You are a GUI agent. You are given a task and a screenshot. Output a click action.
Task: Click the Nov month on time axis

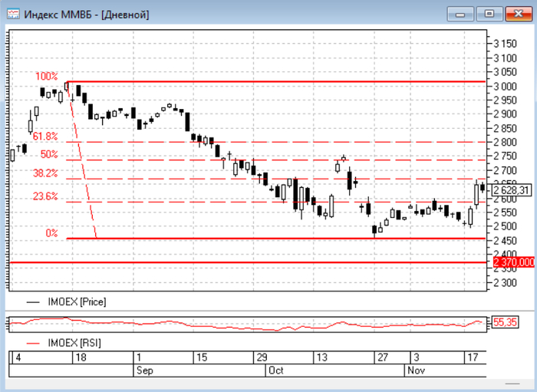[x=414, y=370]
